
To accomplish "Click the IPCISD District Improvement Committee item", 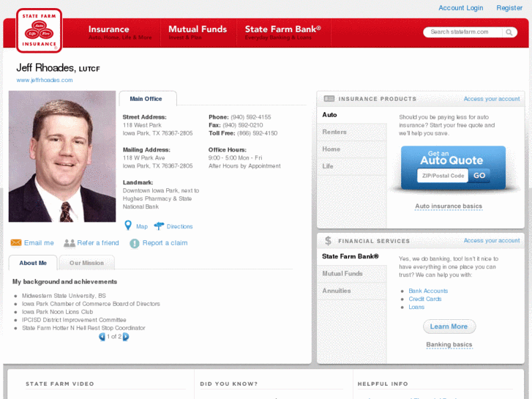I will (x=74, y=320).
